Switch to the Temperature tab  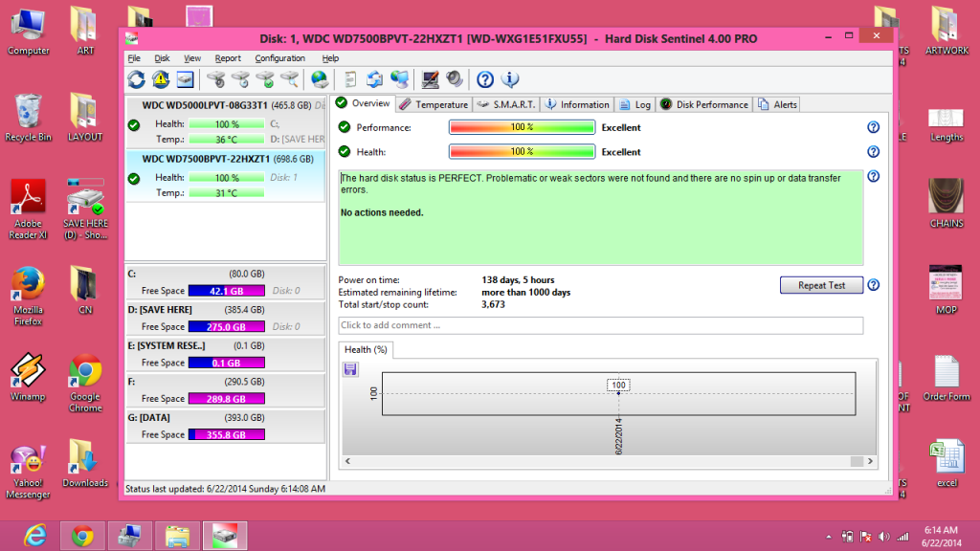433,104
